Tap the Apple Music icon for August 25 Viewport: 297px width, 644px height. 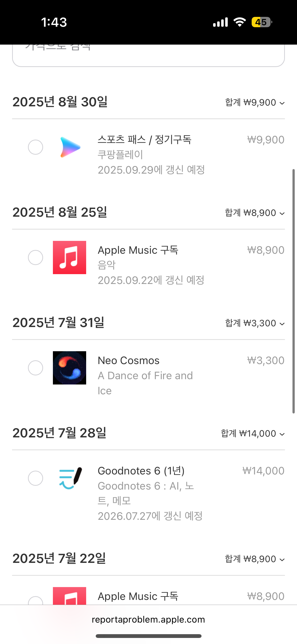coord(70,257)
